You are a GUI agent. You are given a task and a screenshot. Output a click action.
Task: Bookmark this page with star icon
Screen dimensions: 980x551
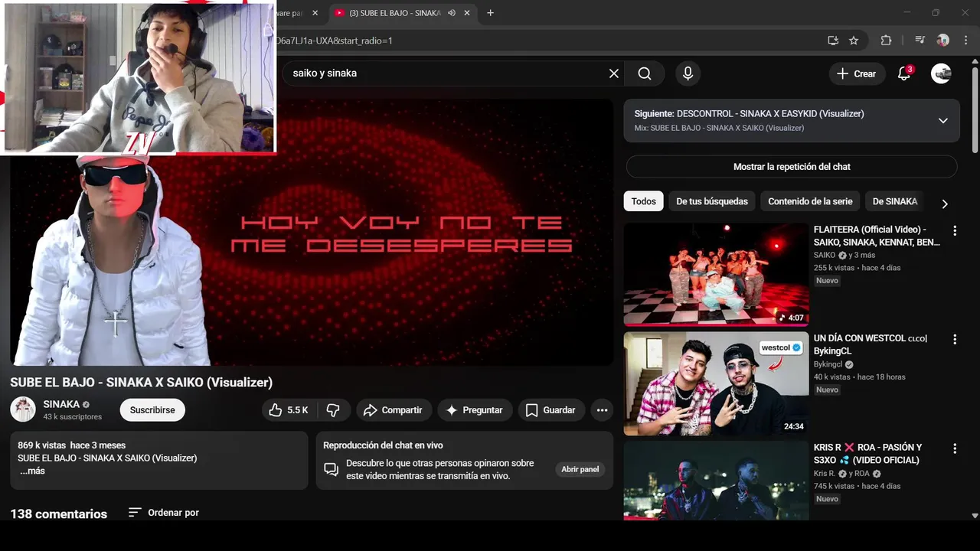854,41
